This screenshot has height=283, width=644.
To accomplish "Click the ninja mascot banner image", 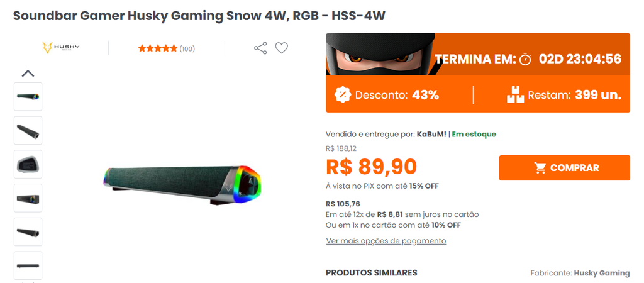I will [x=380, y=54].
